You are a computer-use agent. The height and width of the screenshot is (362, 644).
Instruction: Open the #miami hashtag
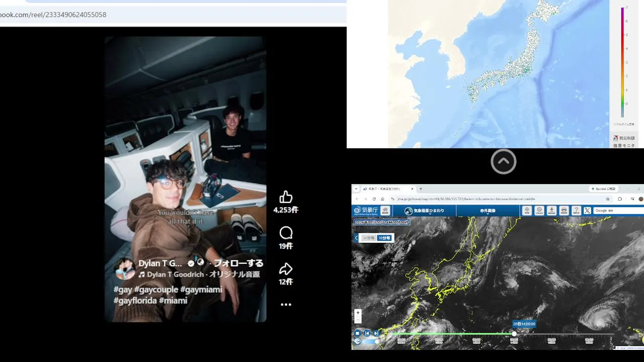tap(173, 301)
